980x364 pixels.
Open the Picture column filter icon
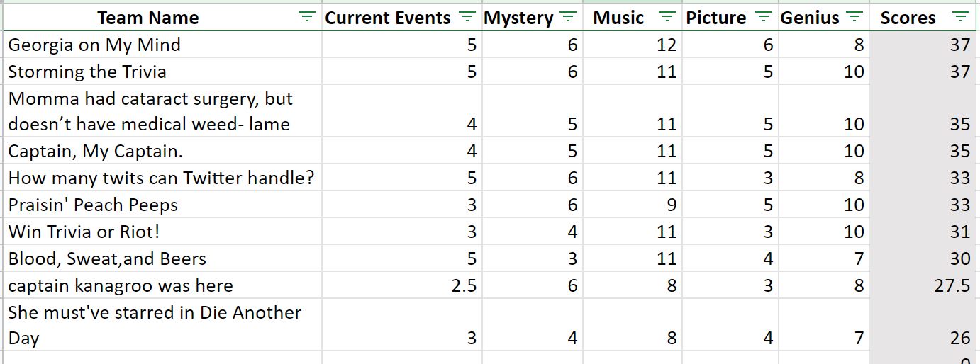coord(763,18)
